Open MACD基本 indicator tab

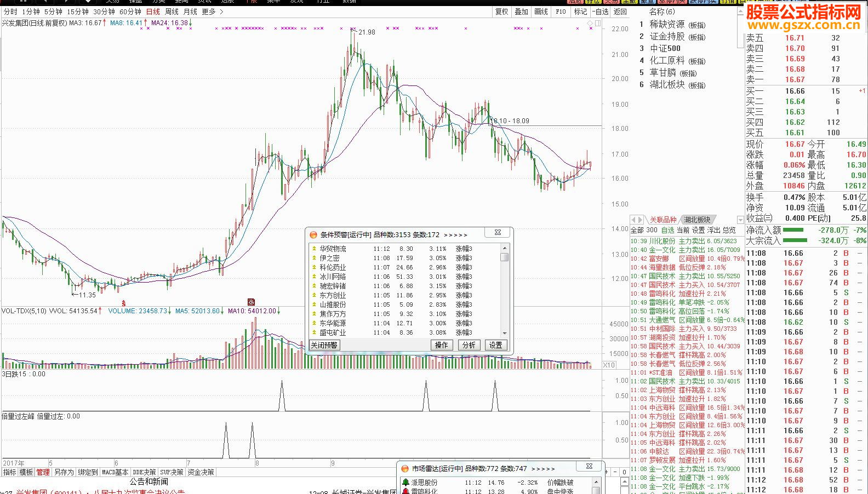(x=116, y=472)
